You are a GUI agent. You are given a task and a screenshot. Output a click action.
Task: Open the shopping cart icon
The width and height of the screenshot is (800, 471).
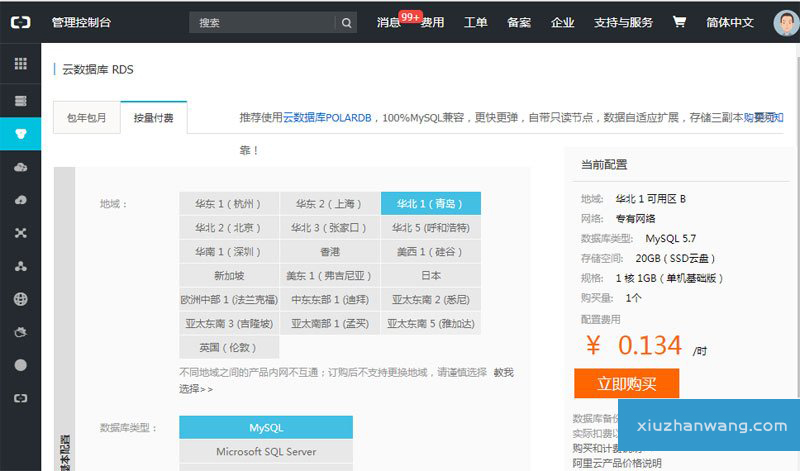pos(679,22)
